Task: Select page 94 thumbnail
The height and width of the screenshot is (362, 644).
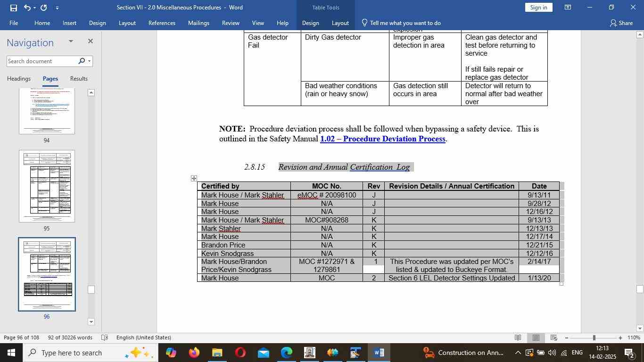Action: tap(47, 111)
